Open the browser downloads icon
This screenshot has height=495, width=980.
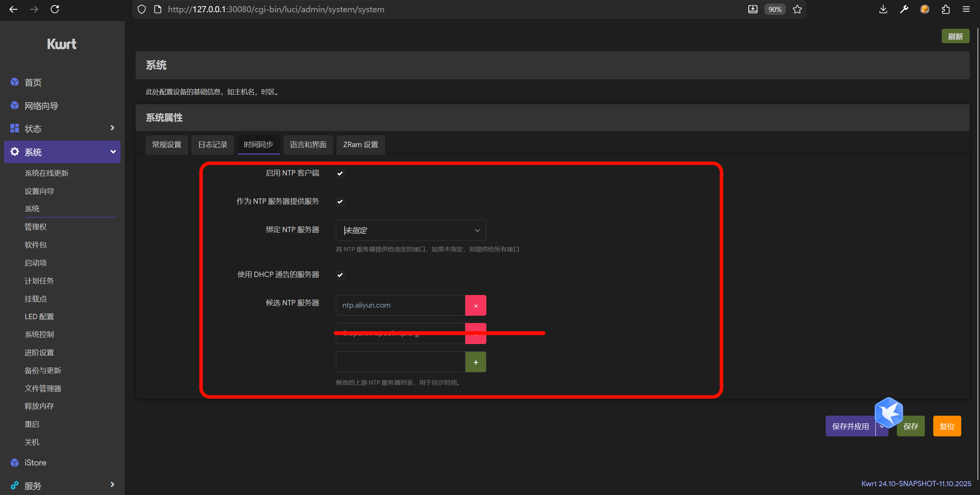(883, 9)
